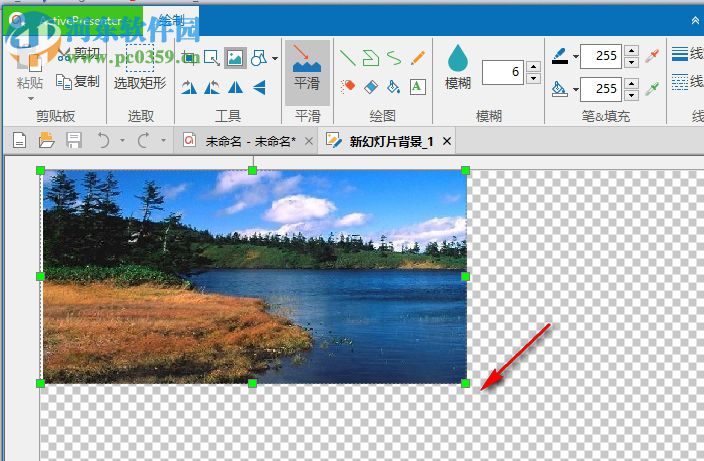The width and height of the screenshot is (704, 461).
Task: Decrease fill opacity with down arrow
Action: [631, 95]
